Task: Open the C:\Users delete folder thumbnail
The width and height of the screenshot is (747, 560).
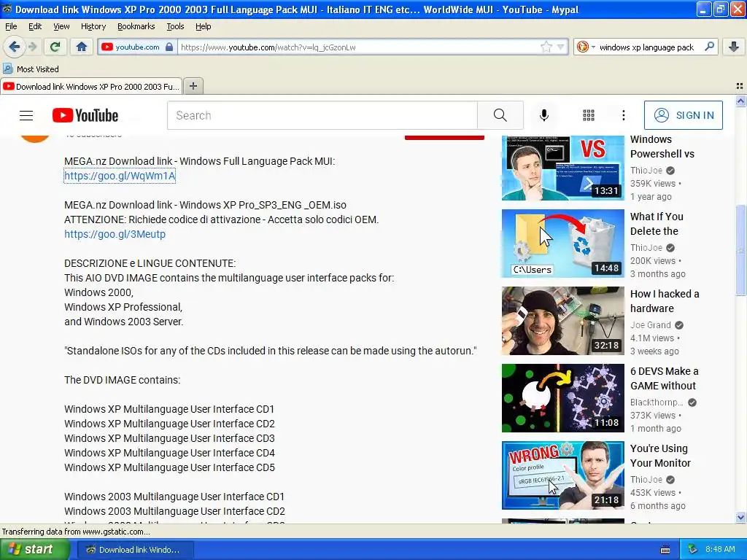Action: point(562,244)
